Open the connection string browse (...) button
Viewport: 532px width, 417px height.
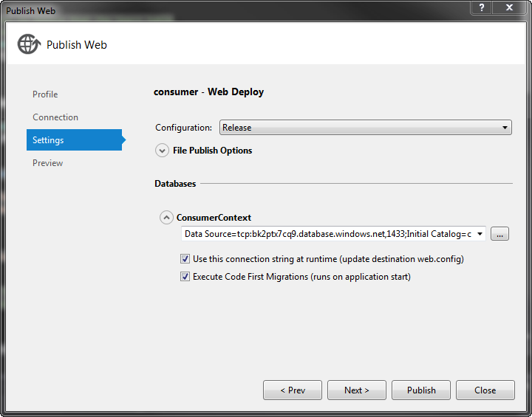(x=500, y=234)
